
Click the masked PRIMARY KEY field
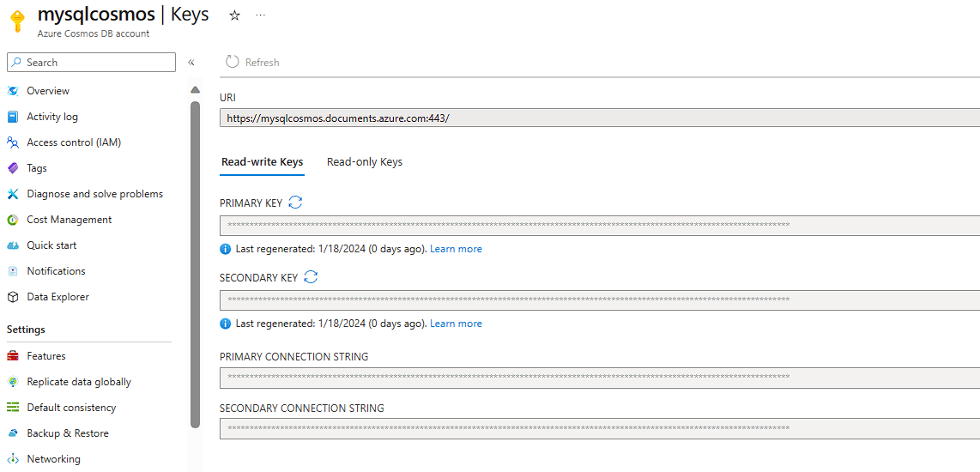600,226
